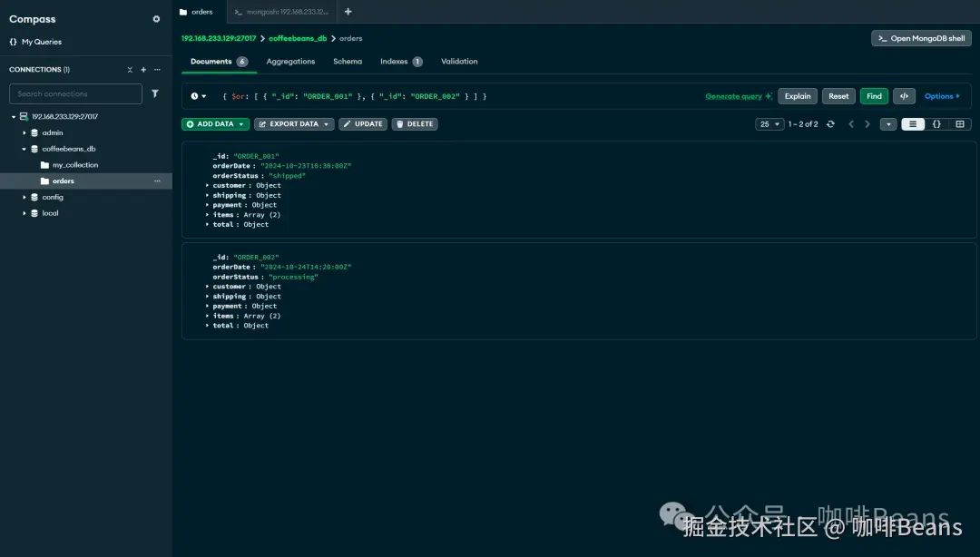Open query history clock dropdown

tap(199, 97)
